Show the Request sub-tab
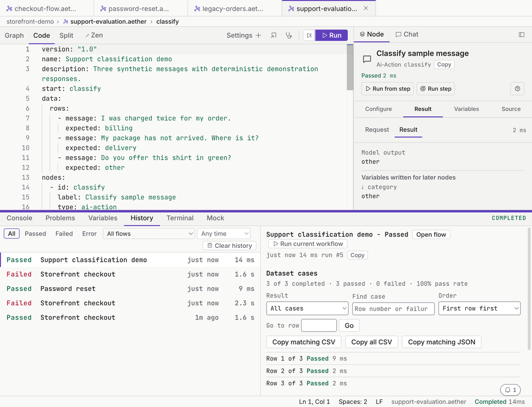 [377, 130]
